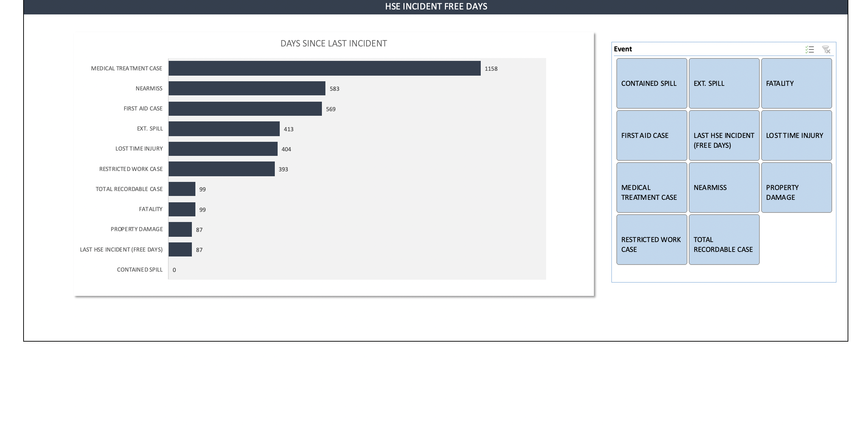The image size is (868, 425).
Task: Filter by RESTRICTED WORK CASE
Action: pos(652,240)
